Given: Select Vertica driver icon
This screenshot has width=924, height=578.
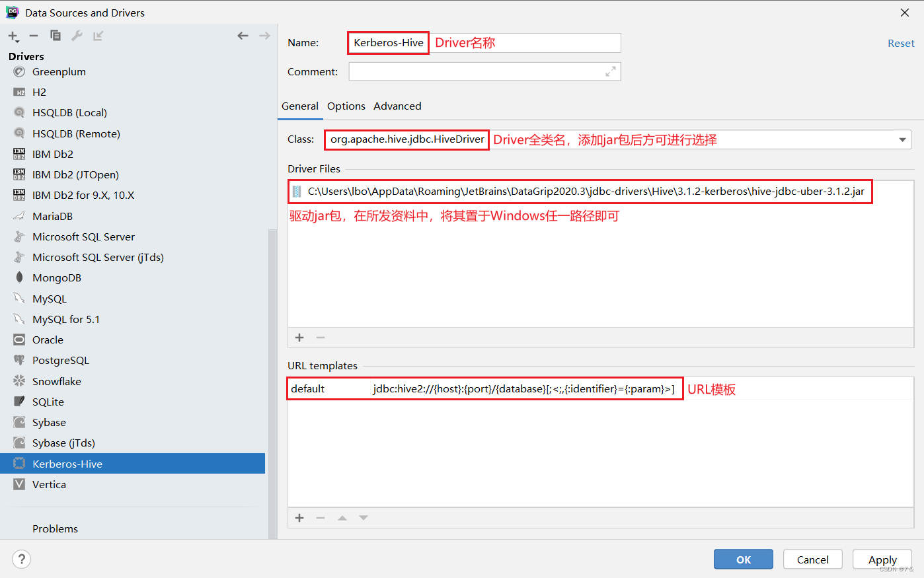Looking at the screenshot, I should click(x=19, y=484).
